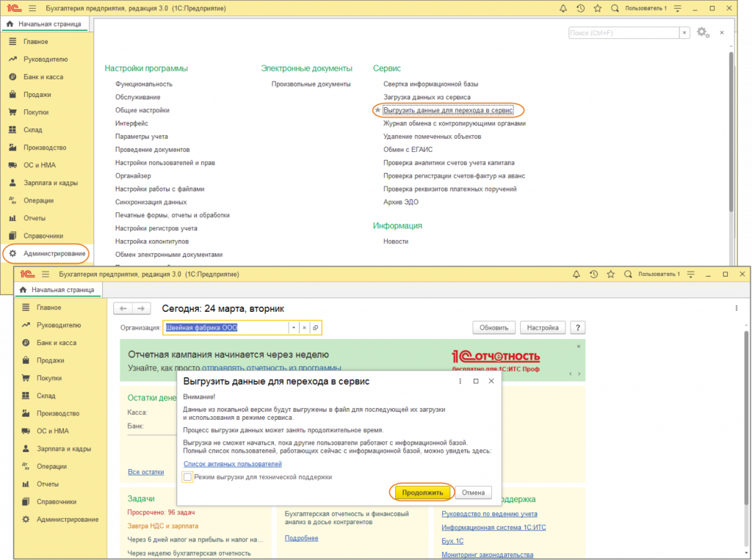Image resolution: width=752 pixels, height=560 pixels.
Task: Click the star icon beside Выгрузить данные
Action: click(377, 110)
